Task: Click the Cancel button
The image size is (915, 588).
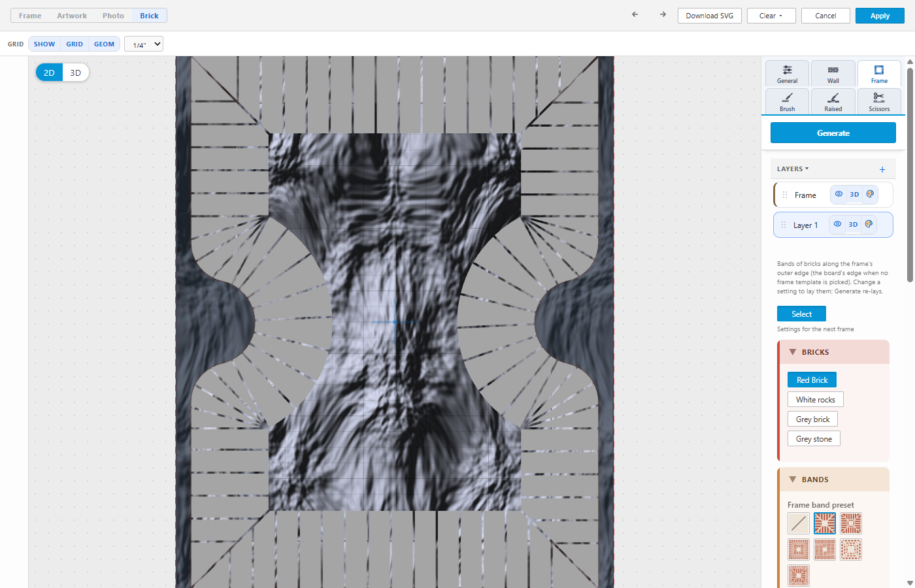Action: point(825,16)
